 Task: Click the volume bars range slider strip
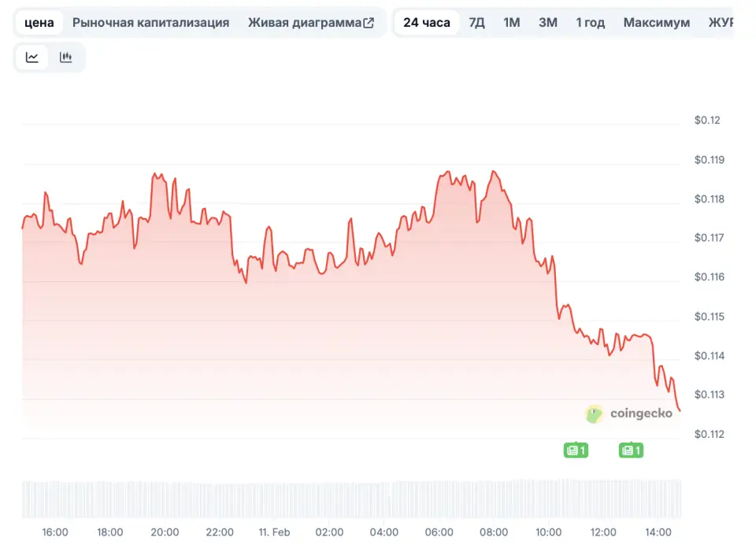tap(351, 499)
